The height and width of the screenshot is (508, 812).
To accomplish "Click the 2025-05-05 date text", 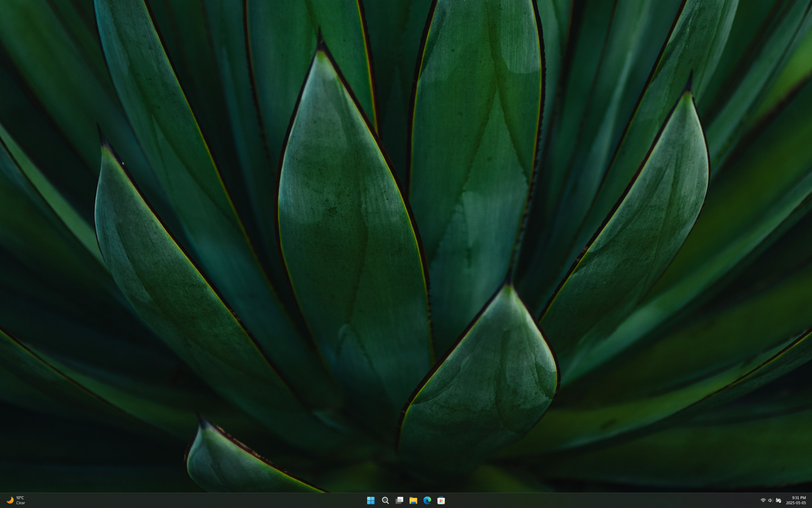I will [x=796, y=503].
